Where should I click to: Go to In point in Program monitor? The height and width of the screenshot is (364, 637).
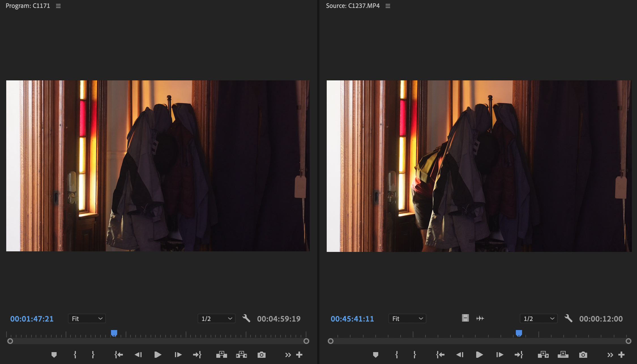(119, 355)
